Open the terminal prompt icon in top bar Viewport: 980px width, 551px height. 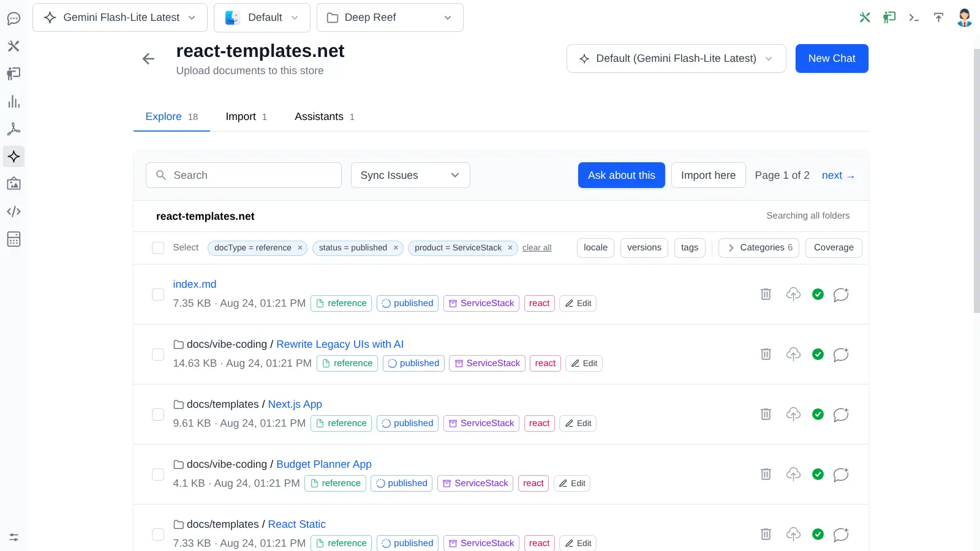914,17
